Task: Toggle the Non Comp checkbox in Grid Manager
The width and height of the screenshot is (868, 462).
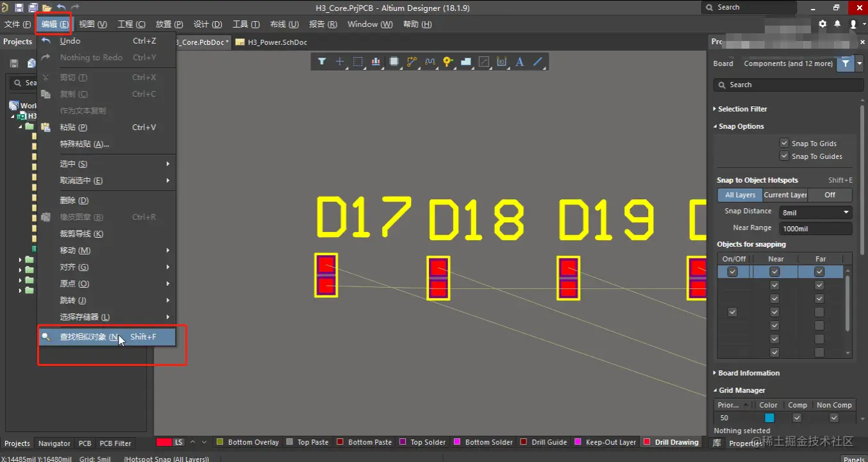Action: pos(834,418)
